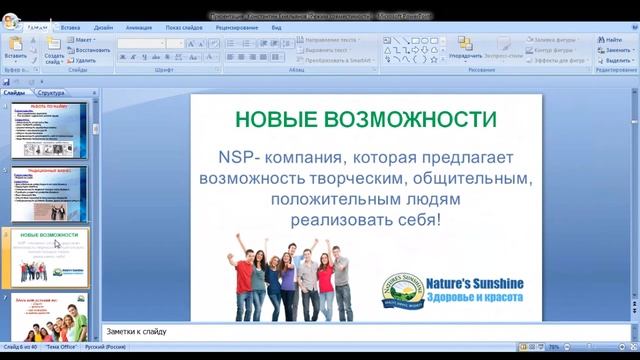Click the bulleted list icon

point(231,44)
